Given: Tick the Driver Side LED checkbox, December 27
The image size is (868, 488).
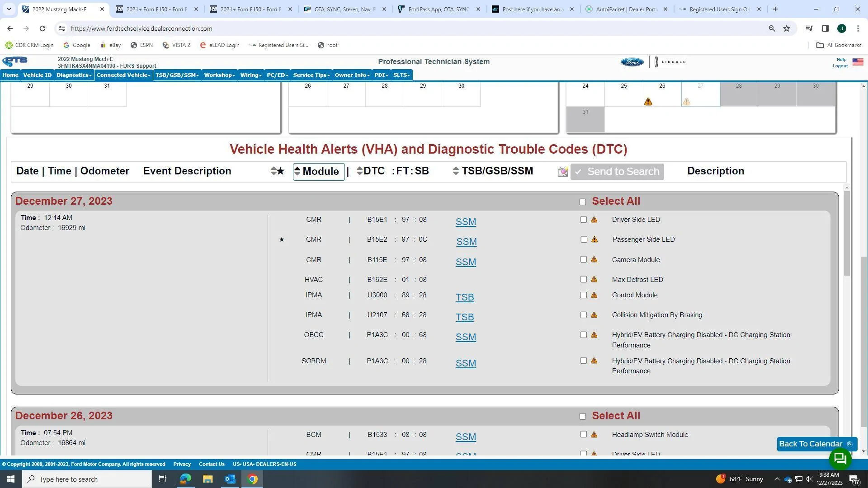Looking at the screenshot, I should [584, 220].
